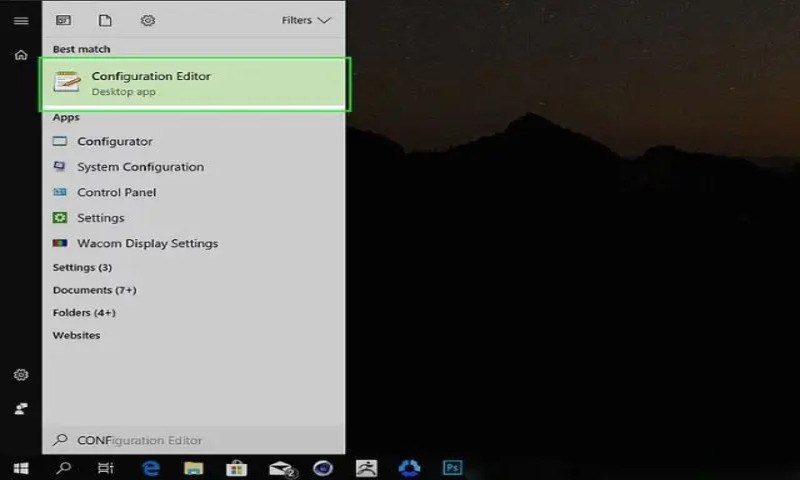
Task: Open ZBrush from the taskbar
Action: pyautogui.click(x=366, y=468)
